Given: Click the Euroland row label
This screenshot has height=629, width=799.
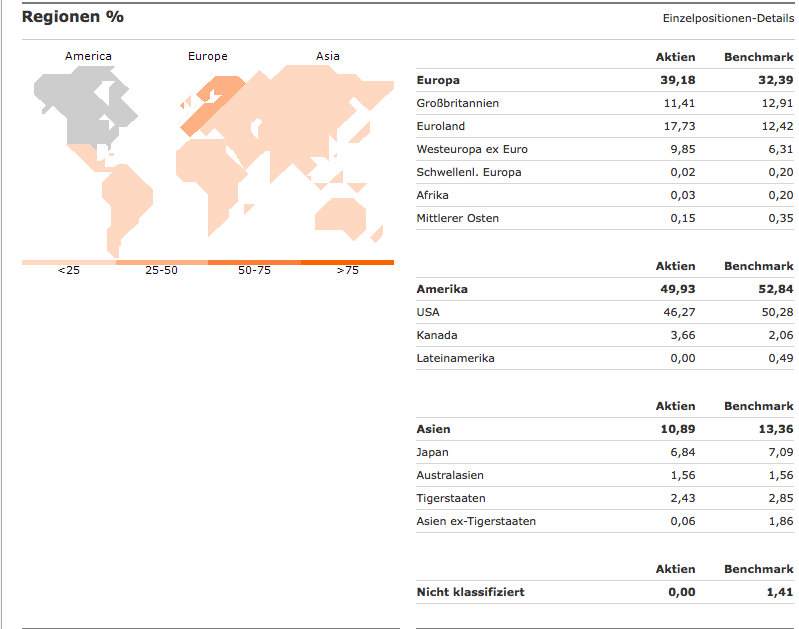Looking at the screenshot, I should (x=441, y=126).
